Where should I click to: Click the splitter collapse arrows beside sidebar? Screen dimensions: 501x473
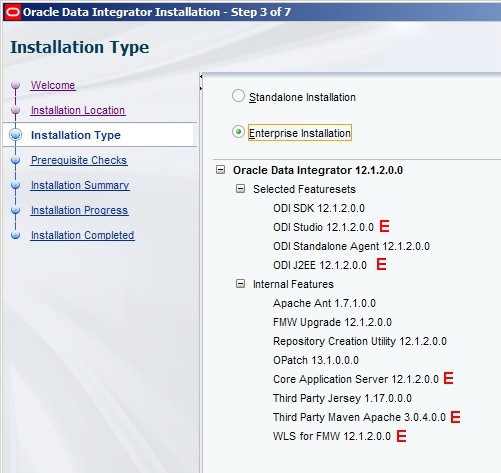(201, 82)
